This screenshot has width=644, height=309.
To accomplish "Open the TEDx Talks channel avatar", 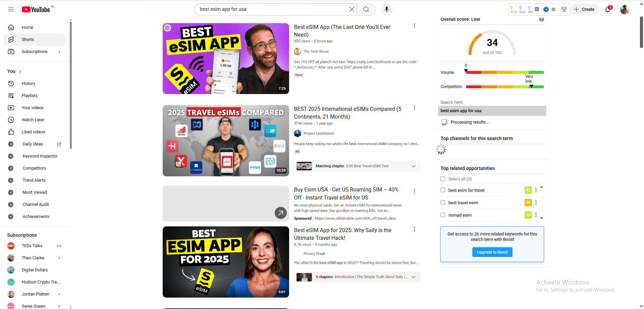I will pos(11,246).
